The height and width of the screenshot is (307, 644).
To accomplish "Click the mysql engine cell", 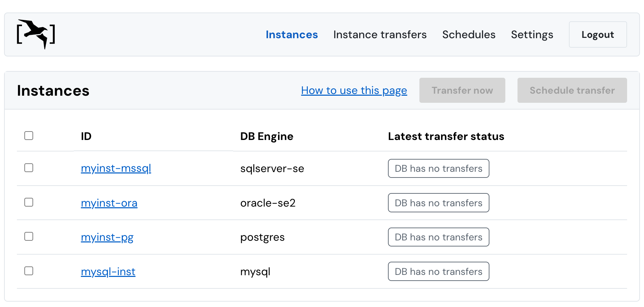I will pyautogui.click(x=255, y=272).
